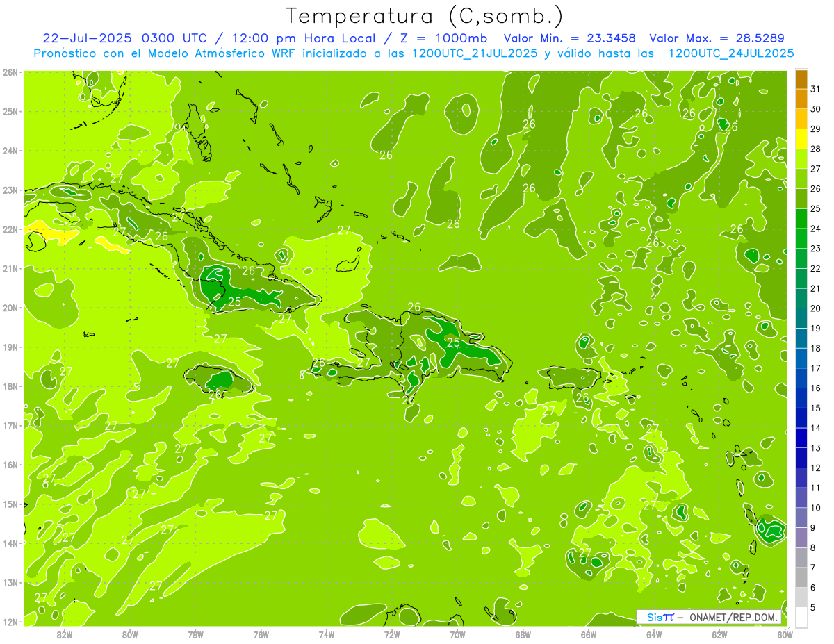834x644 pixels.
Task: Click the latitude axis label 15N
Action: [x=10, y=504]
